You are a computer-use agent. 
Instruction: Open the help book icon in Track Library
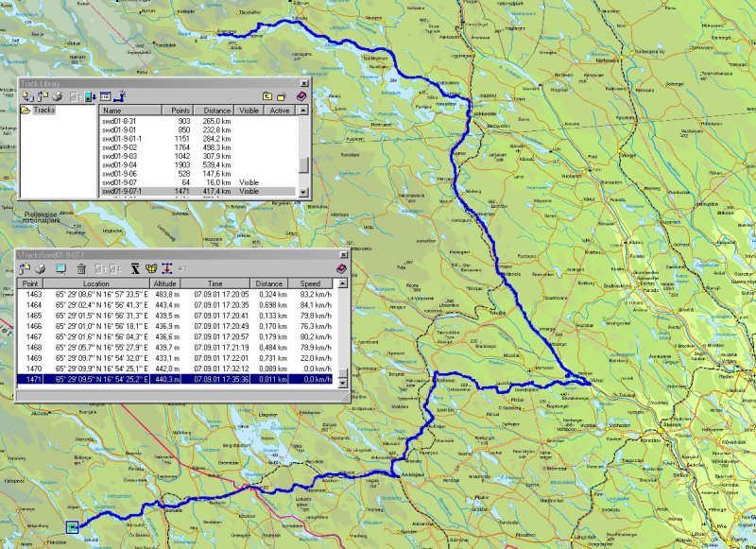pyautogui.click(x=301, y=96)
